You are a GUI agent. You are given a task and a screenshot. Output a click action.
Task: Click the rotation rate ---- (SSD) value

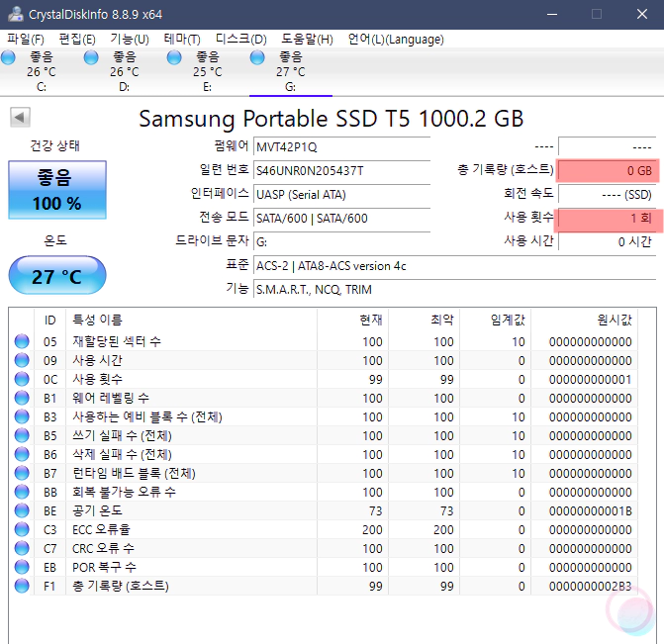pyautogui.click(x=608, y=194)
